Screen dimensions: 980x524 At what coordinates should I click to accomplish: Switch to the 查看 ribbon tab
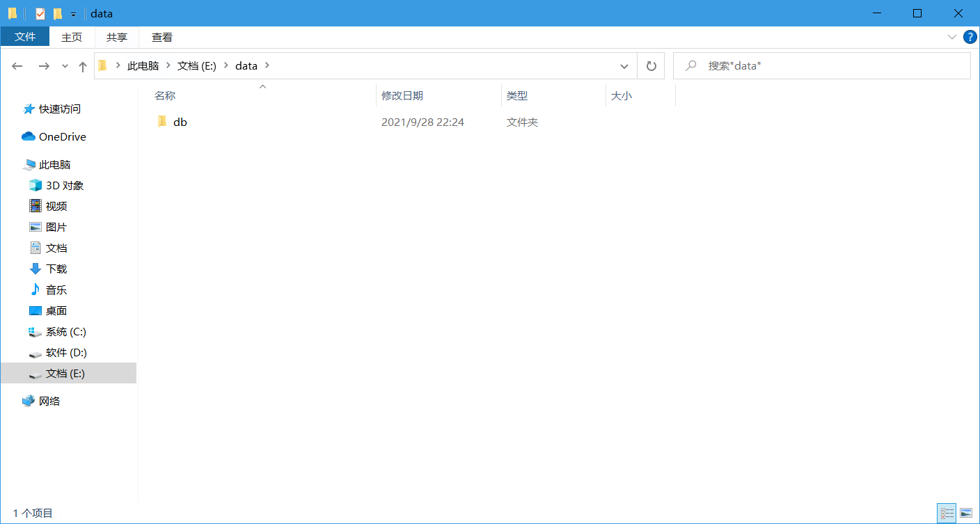162,37
